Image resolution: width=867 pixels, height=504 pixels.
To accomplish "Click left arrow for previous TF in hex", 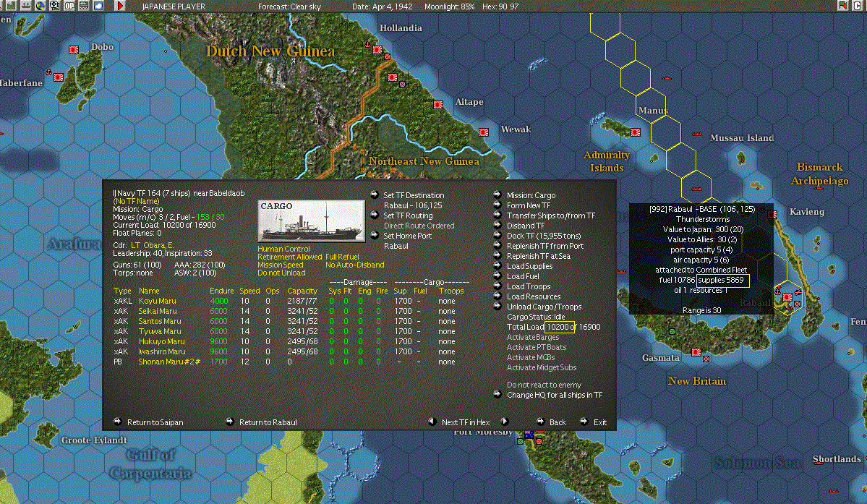I will pyautogui.click(x=432, y=421).
